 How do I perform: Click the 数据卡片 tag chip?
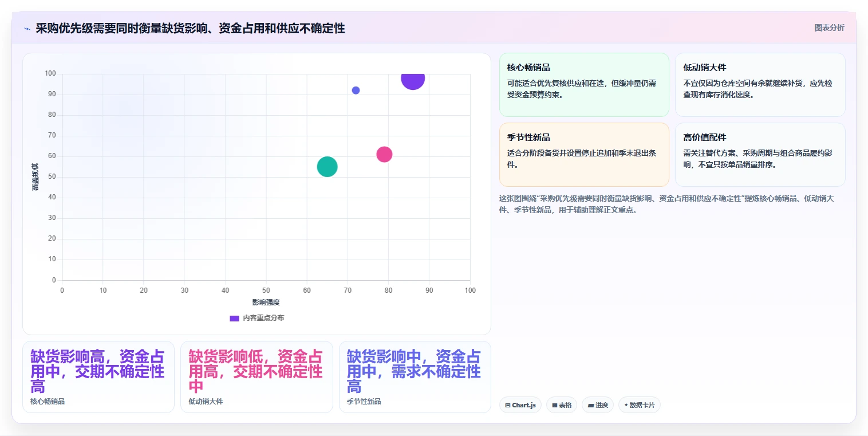639,405
